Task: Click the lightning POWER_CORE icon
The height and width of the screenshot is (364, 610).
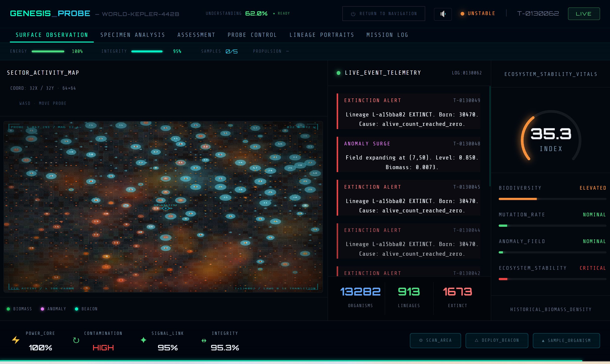Action: 16,340
